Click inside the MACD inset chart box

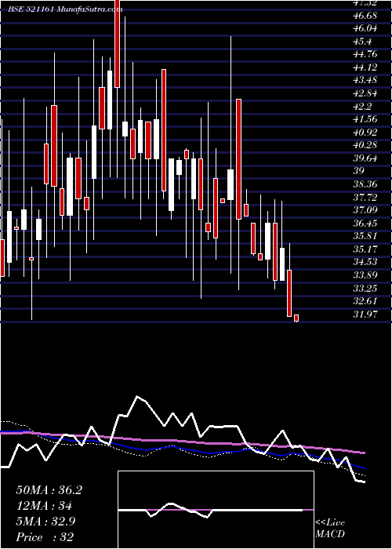pos(216,510)
